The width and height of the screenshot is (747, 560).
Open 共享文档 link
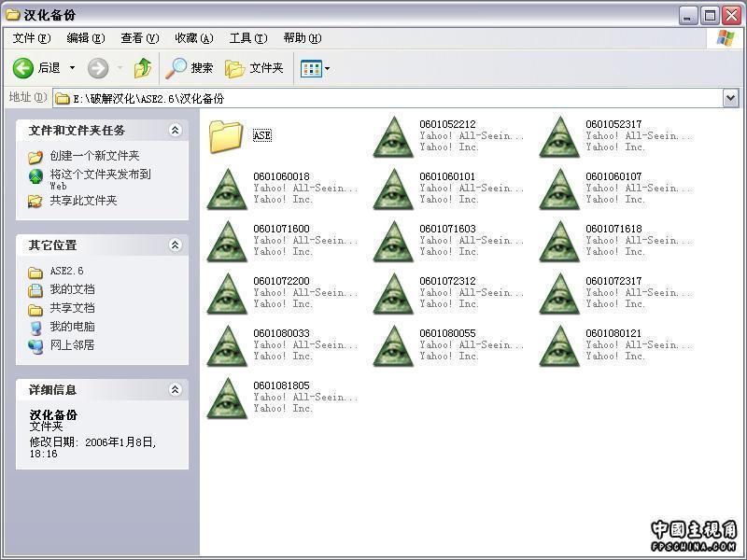tap(72, 308)
